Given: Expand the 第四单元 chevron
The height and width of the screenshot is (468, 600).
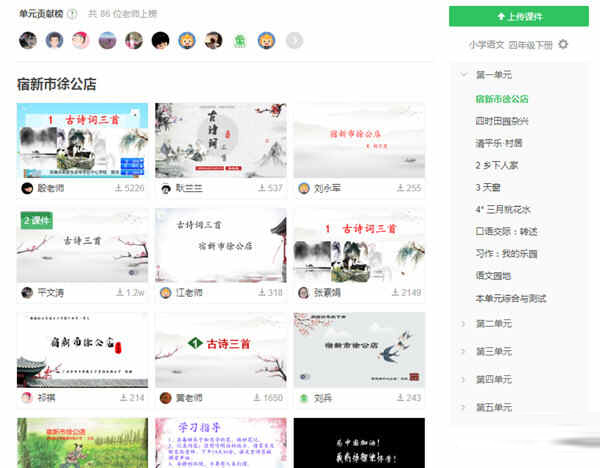Looking at the screenshot, I should coord(463,380).
